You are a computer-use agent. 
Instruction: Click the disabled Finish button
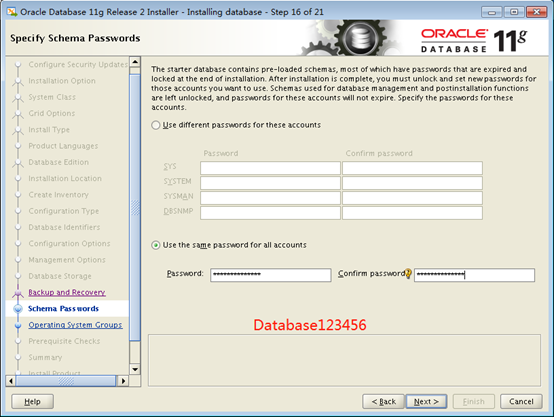click(473, 401)
